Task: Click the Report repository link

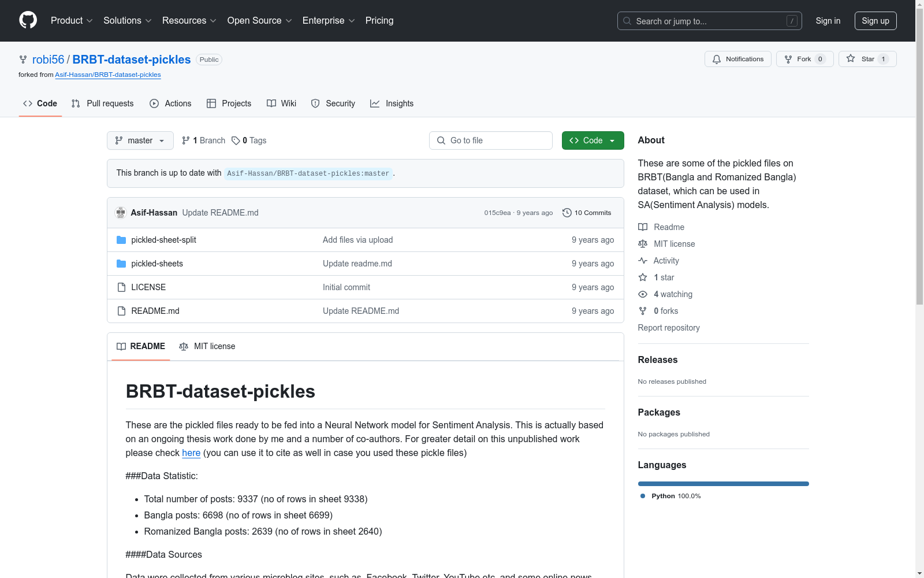Action: click(669, 328)
